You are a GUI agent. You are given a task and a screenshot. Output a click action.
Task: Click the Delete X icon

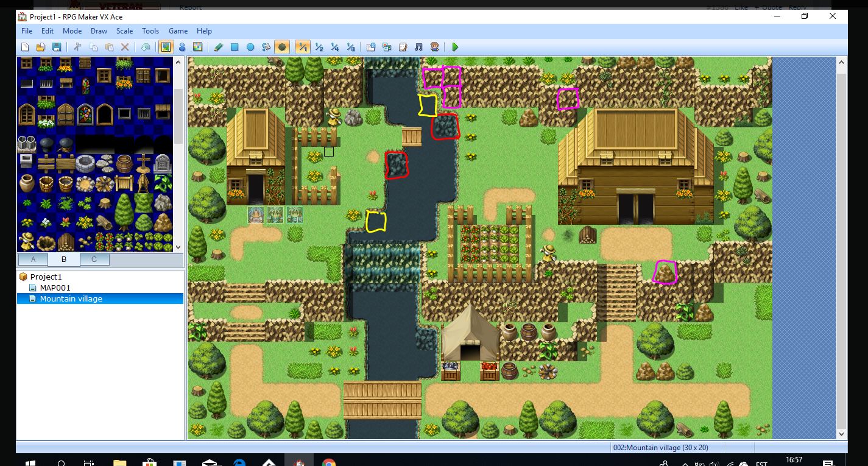pyautogui.click(x=125, y=47)
